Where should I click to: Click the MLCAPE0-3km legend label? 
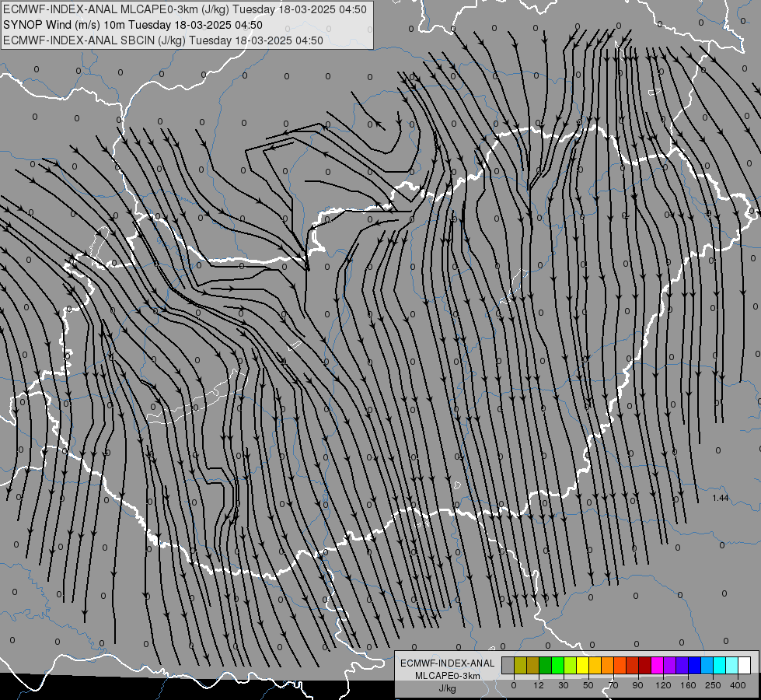[x=448, y=676]
